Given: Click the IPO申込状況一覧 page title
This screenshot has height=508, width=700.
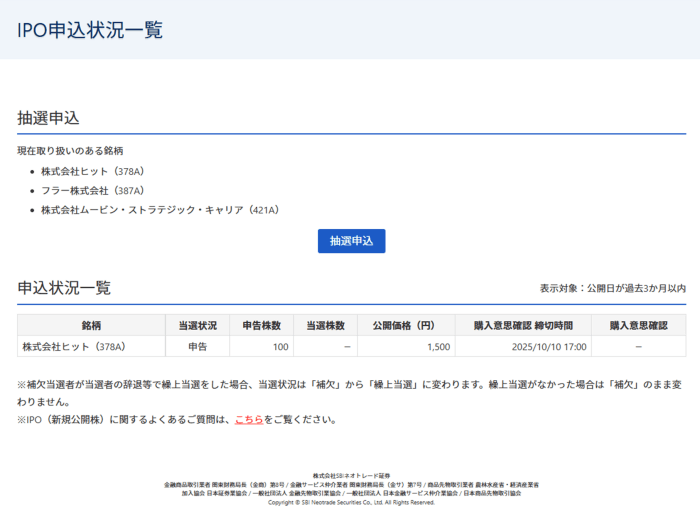Looking at the screenshot, I should (x=90, y=30).
